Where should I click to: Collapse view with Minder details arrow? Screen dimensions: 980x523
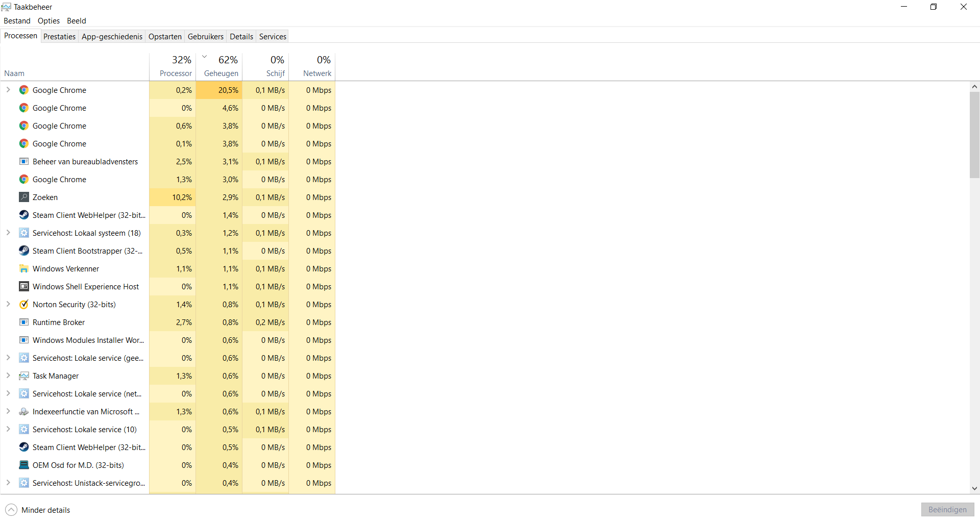[11, 510]
